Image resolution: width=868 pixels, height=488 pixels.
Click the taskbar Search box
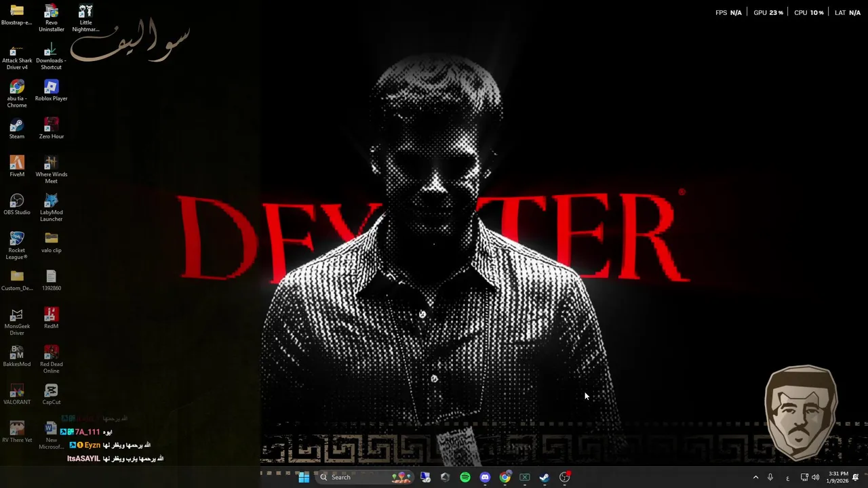coord(366,477)
